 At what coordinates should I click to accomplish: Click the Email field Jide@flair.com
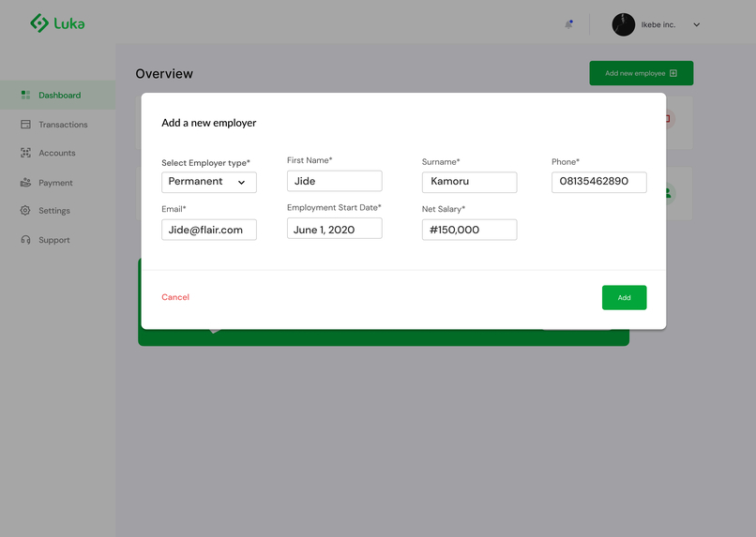[x=209, y=230]
